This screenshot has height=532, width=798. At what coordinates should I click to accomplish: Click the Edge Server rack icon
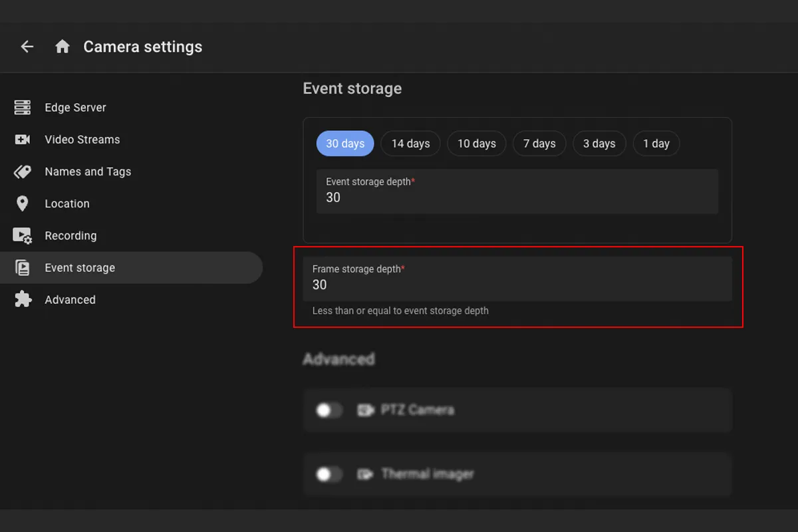click(x=23, y=108)
